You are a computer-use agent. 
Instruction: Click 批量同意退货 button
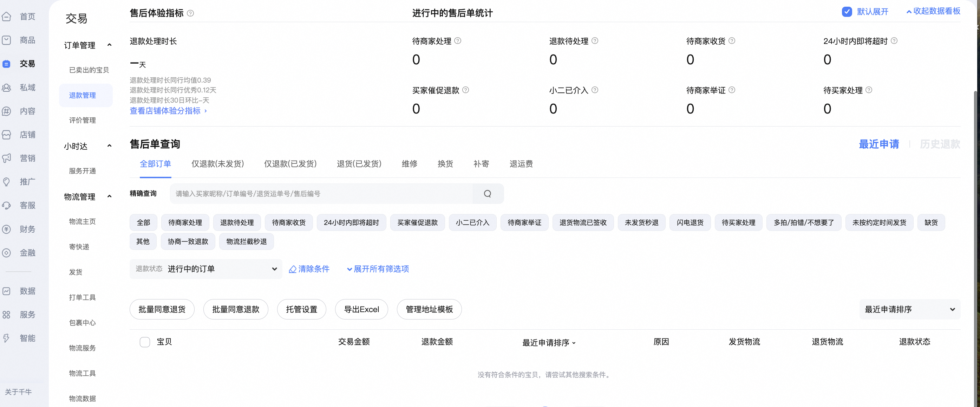162,309
